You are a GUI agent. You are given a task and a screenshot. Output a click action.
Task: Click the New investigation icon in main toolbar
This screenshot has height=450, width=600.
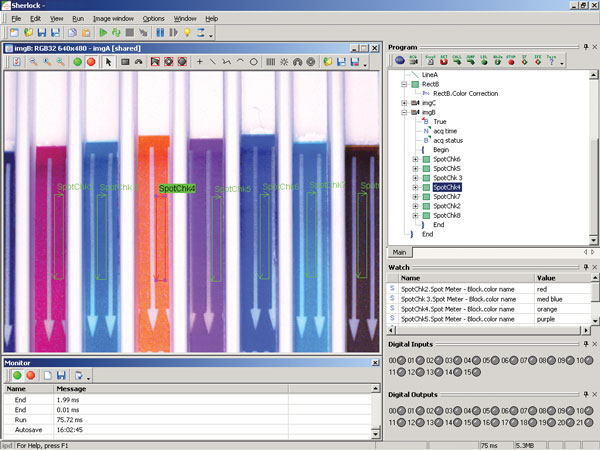[x=14, y=33]
